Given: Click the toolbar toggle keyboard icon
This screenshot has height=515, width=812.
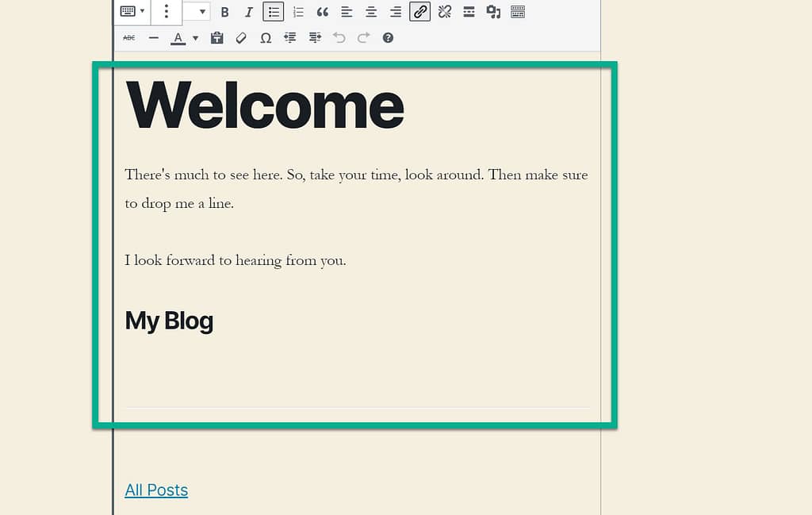Looking at the screenshot, I should (x=518, y=12).
